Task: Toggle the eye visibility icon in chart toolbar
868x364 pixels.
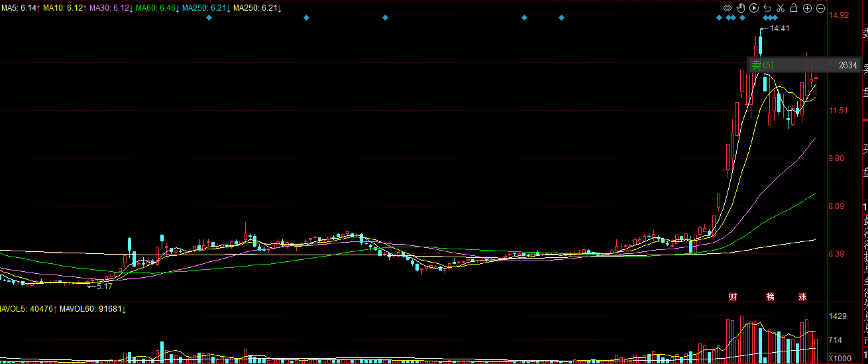Action: [728, 8]
